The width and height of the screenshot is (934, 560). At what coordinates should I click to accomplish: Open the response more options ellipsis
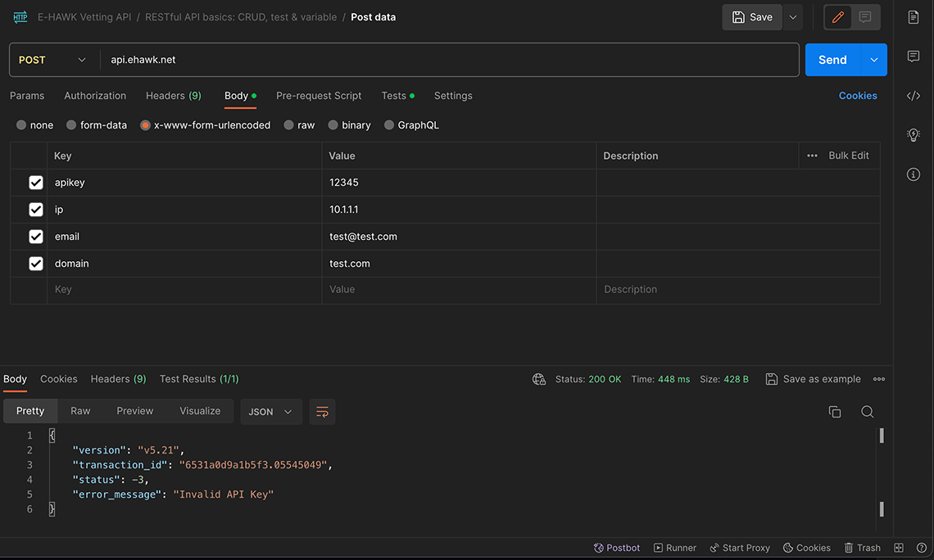pyautogui.click(x=878, y=379)
